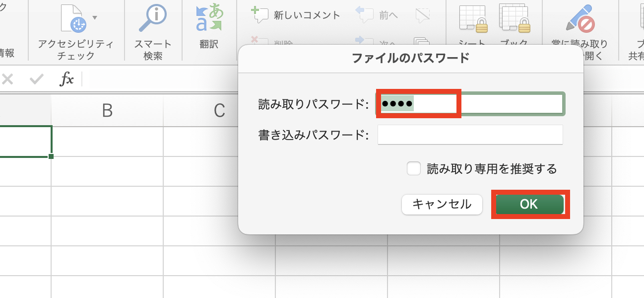
Task: Dismiss the dialog with キャンセル
Action: click(441, 204)
